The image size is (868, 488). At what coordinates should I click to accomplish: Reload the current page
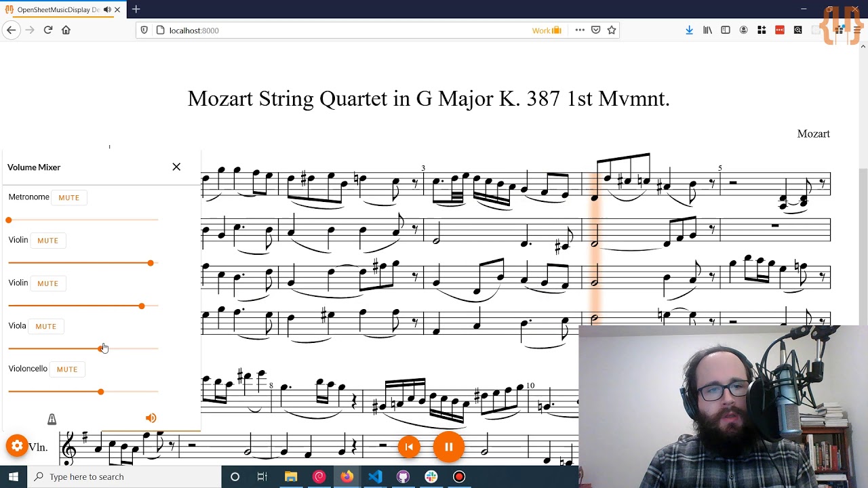[x=48, y=30]
